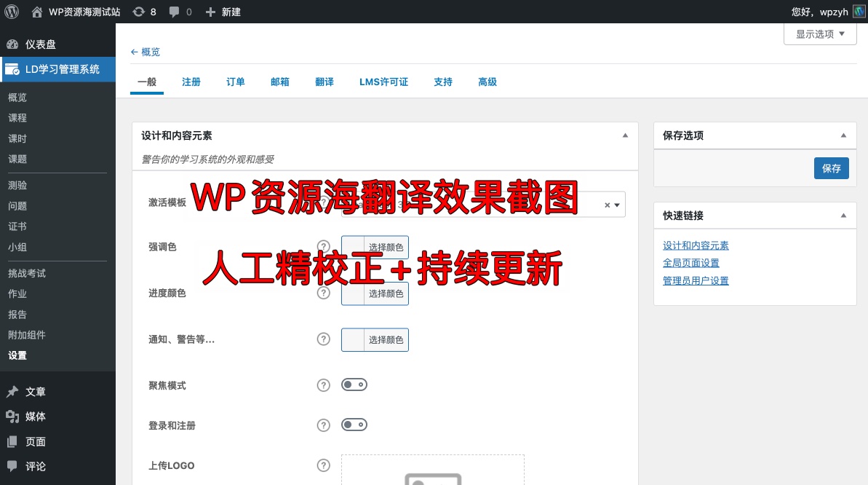Pick a color for 进度颜色
Screen dimensions: 868x485
pos(375,293)
